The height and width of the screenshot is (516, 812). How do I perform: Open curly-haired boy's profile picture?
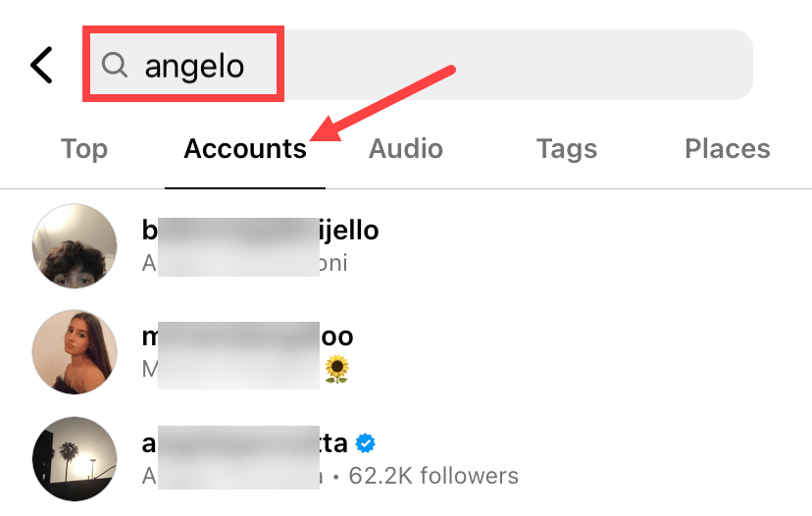[75, 245]
